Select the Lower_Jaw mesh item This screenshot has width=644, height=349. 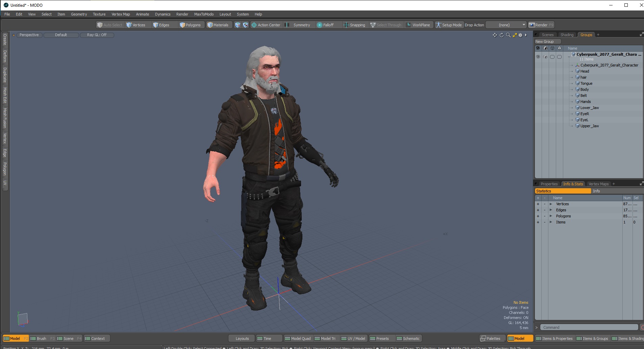click(589, 108)
